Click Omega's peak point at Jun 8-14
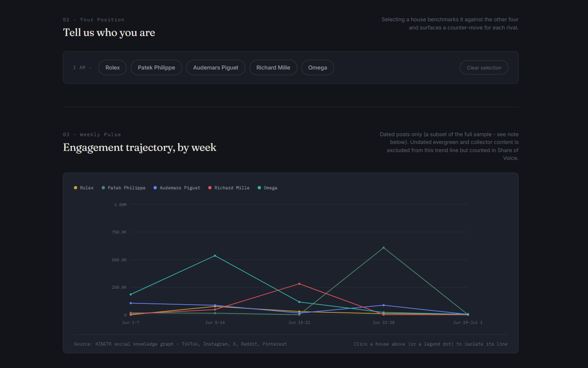 pos(215,256)
